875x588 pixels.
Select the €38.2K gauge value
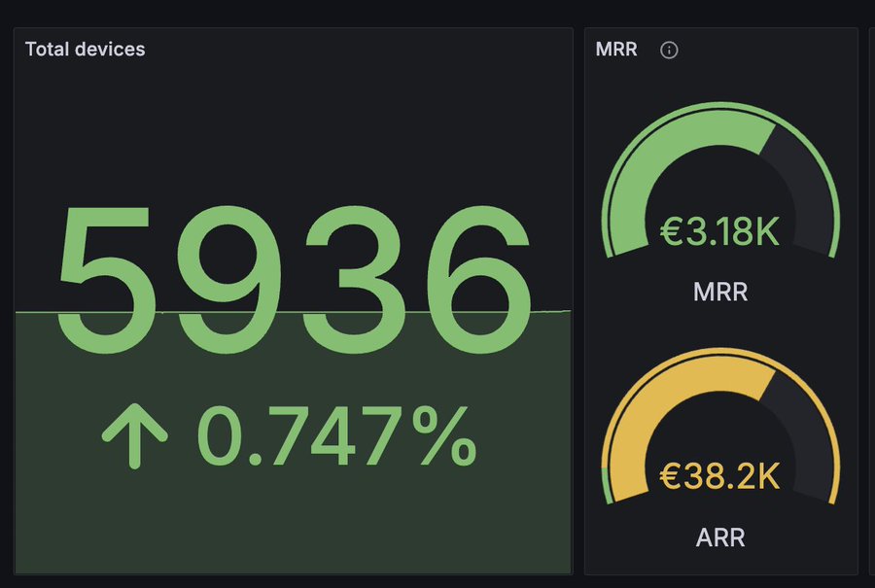coord(719,476)
